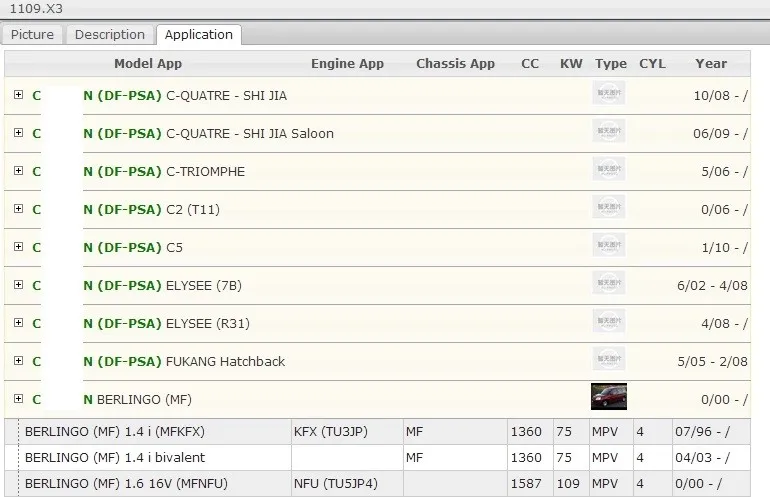Select BERLINGO (MF) 1.4 i bivalent row
The height and width of the screenshot is (497, 770).
[x=378, y=458]
